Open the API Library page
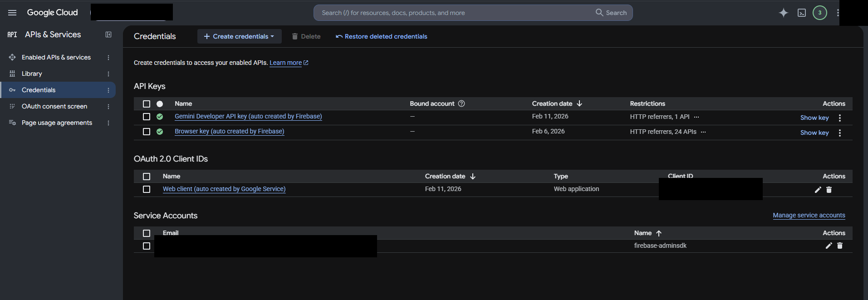The height and width of the screenshot is (300, 868). (x=32, y=74)
